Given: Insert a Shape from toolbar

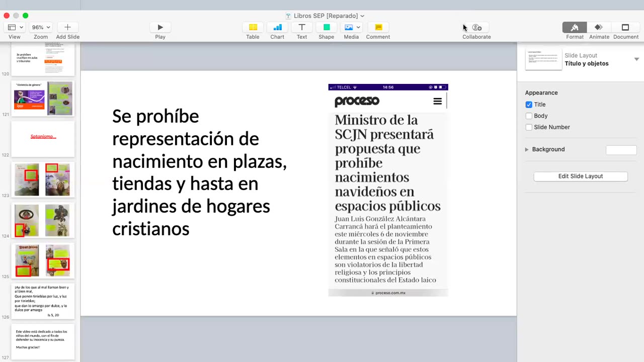Looking at the screenshot, I should point(326,27).
